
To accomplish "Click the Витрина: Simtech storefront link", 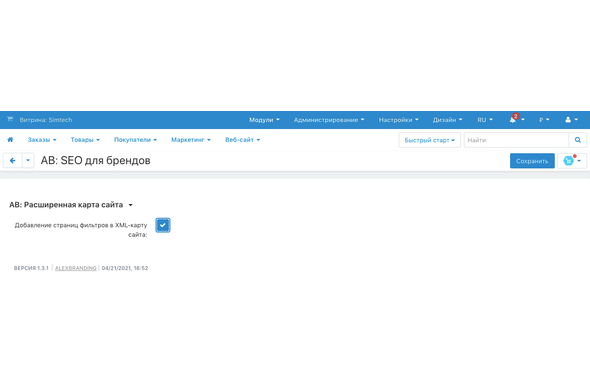I will click(46, 120).
